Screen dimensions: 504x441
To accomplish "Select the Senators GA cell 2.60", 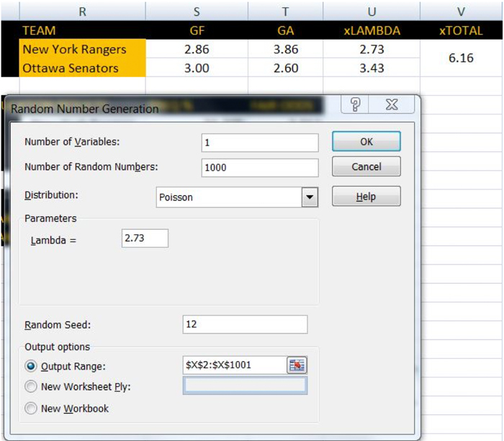I will click(285, 68).
